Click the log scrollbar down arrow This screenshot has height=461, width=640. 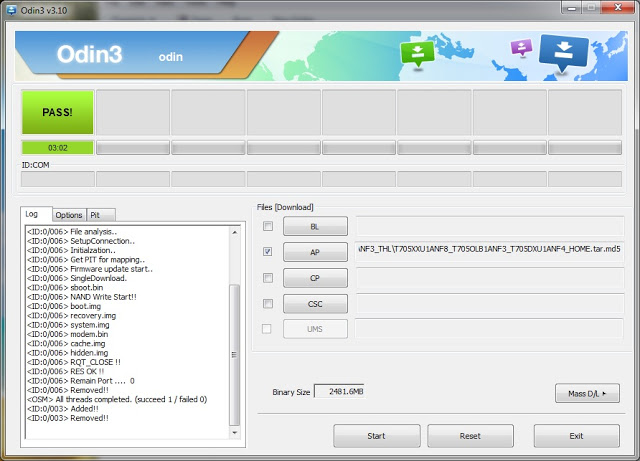coord(235,432)
